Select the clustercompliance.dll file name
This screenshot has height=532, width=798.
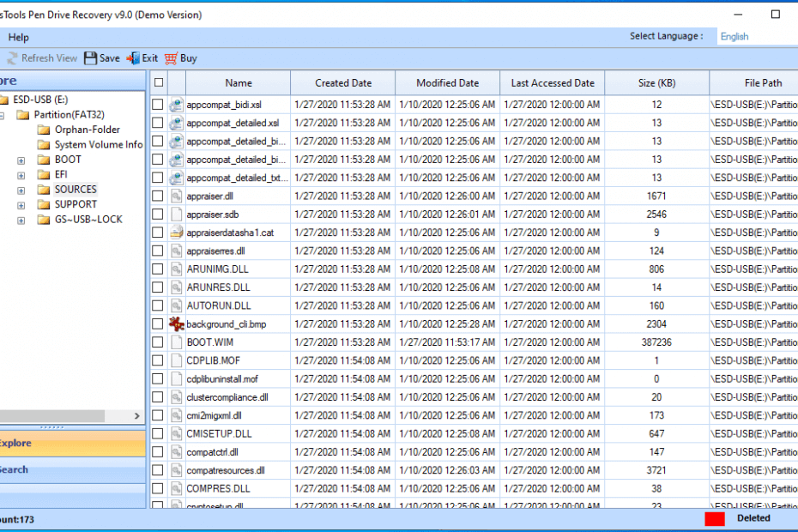(227, 397)
